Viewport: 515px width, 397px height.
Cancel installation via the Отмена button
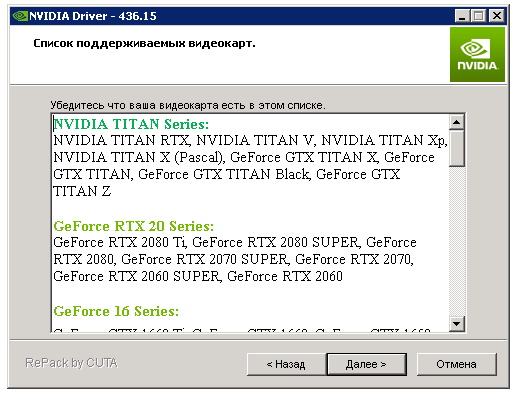456,364
